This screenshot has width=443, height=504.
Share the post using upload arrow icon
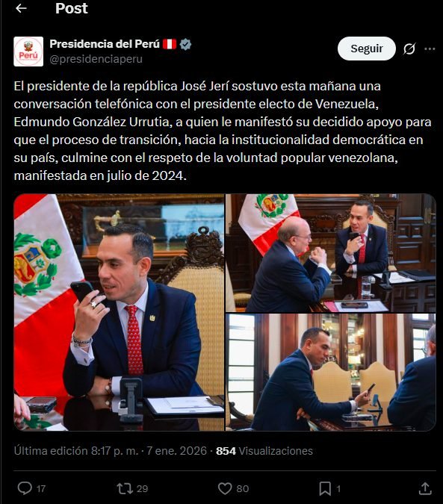[425, 488]
